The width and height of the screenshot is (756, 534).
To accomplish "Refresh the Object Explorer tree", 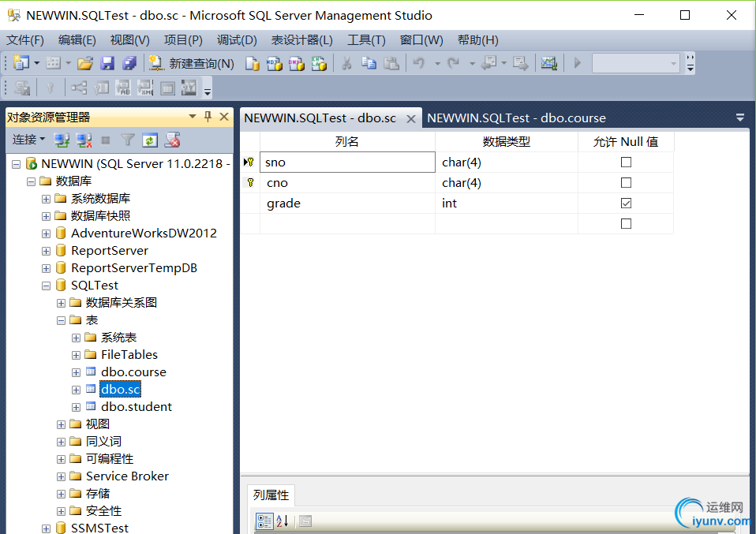I will coord(150,140).
